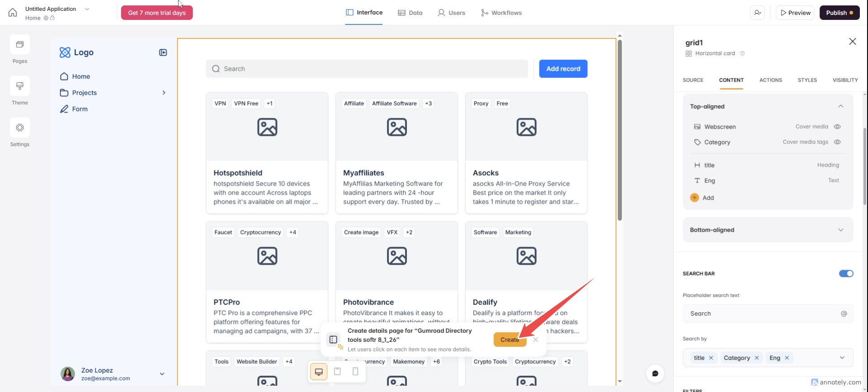Open the invite user icon

point(758,13)
